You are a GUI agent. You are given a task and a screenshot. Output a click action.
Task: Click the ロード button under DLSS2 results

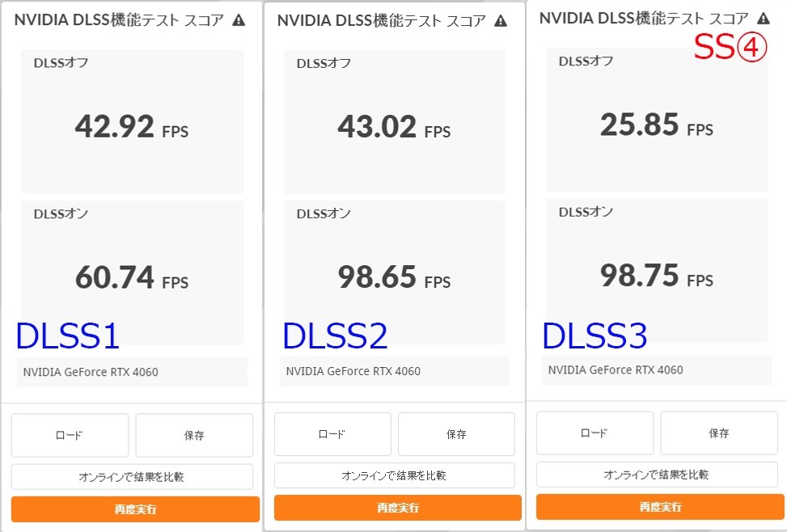[332, 434]
